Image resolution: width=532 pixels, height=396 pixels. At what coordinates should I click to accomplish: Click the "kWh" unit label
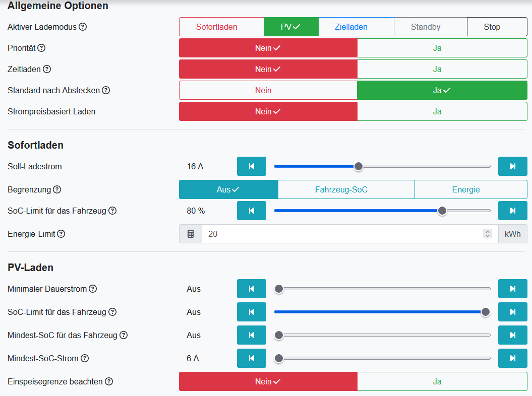point(513,234)
